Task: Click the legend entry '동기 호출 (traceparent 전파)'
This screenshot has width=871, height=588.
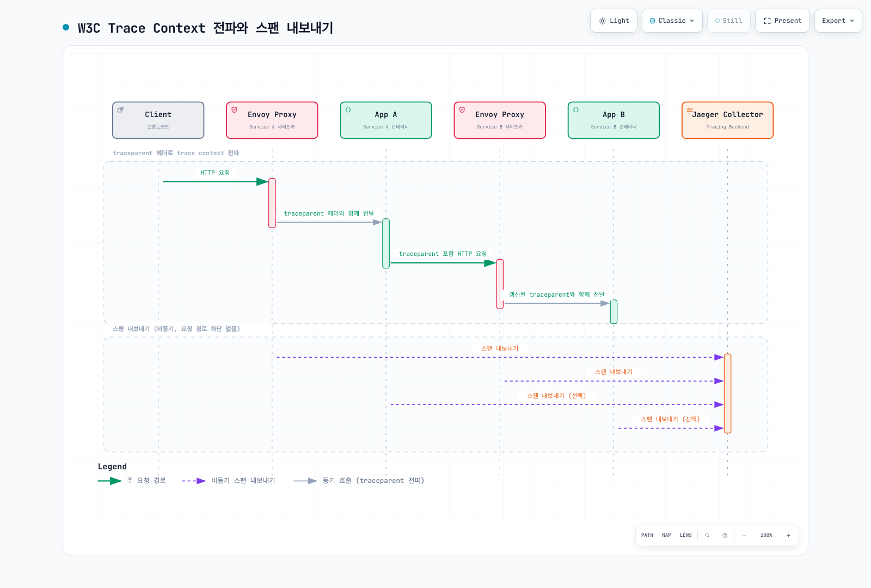Action: 359,481
